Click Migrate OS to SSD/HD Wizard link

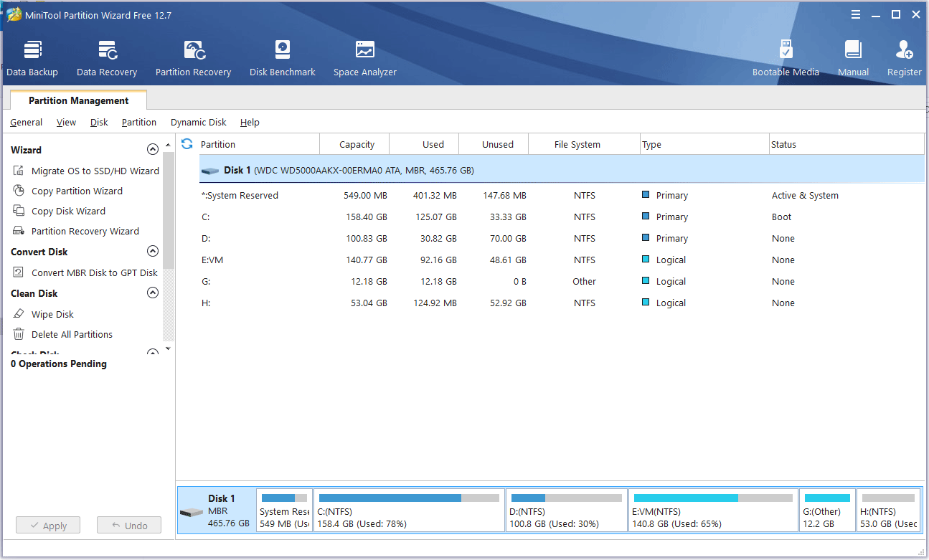pos(95,171)
